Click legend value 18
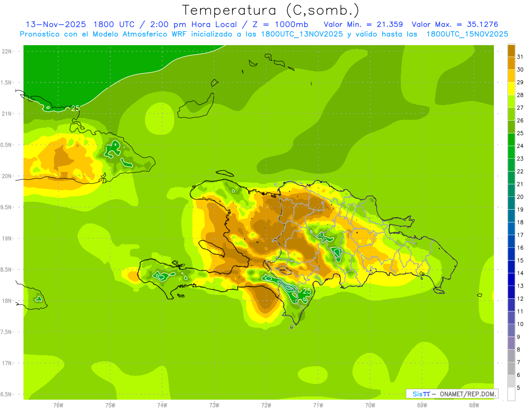Viewport: 532px width, 411px height. pos(520,222)
